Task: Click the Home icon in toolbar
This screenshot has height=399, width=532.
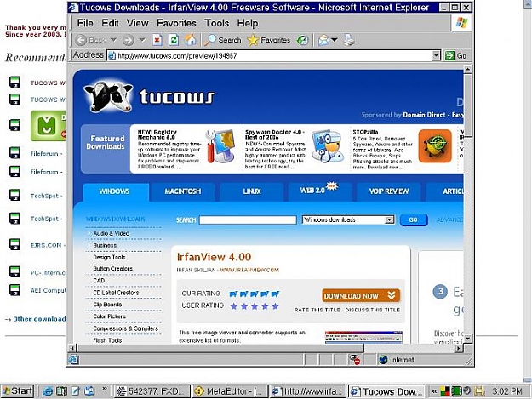Action: 191,40
